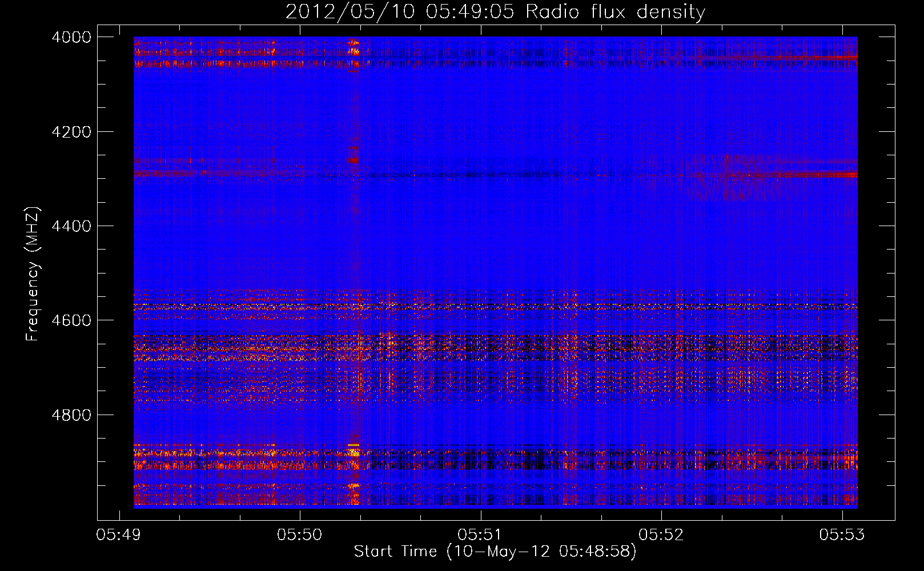The width and height of the screenshot is (924, 571).
Task: Click the '4400' frequency axis label
Action: [71, 226]
